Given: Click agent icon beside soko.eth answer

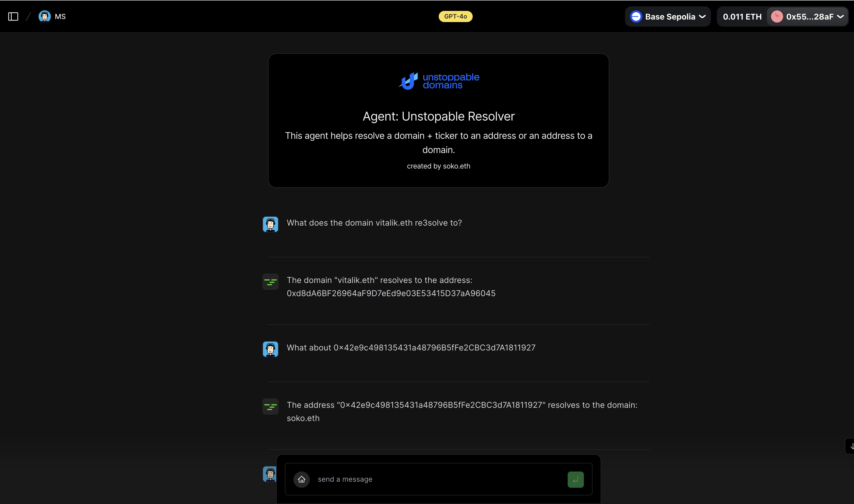Looking at the screenshot, I should [270, 407].
